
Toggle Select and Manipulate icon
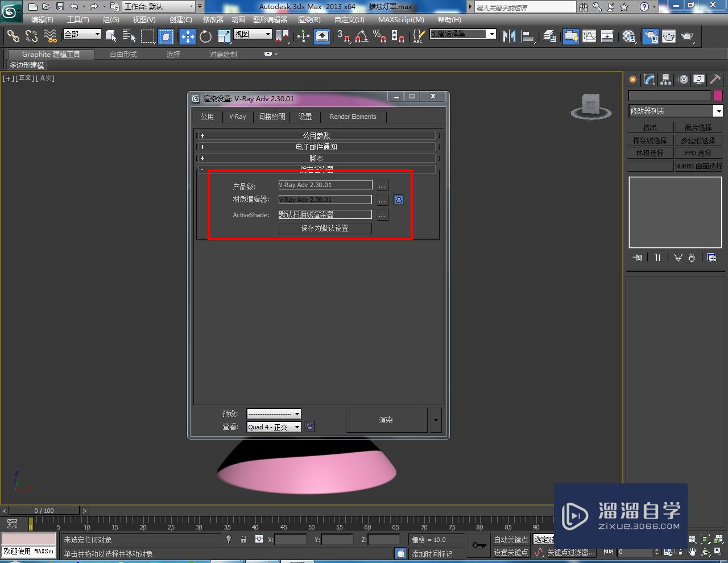pyautogui.click(x=303, y=36)
